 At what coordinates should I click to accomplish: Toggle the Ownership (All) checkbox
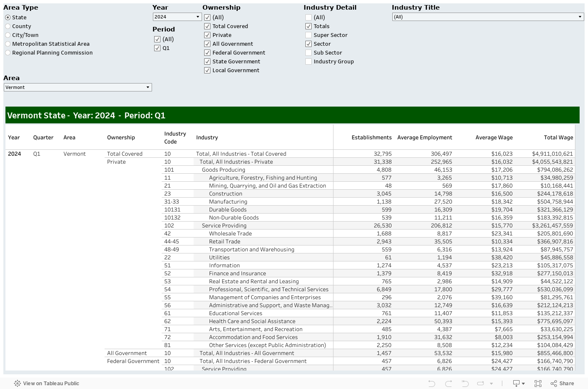[x=207, y=17]
